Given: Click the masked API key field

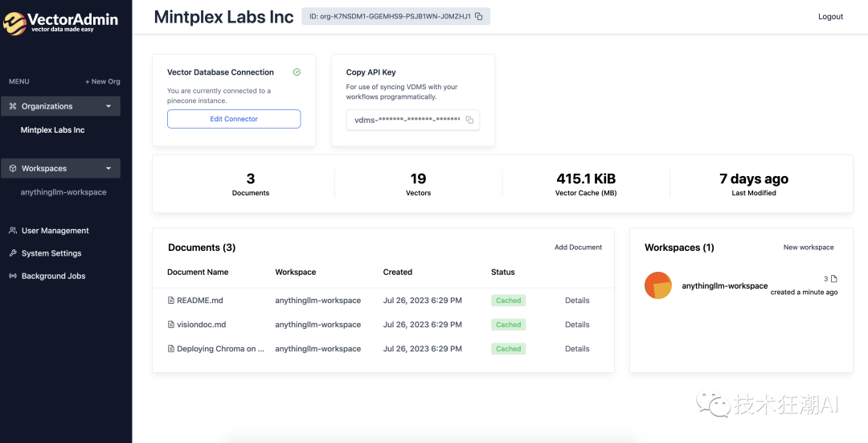Looking at the screenshot, I should [x=413, y=120].
